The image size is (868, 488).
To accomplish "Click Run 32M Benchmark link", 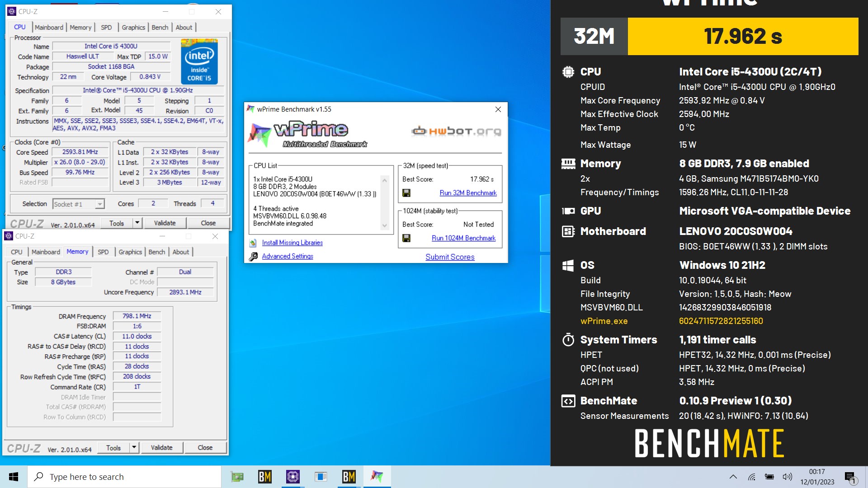I will point(468,193).
